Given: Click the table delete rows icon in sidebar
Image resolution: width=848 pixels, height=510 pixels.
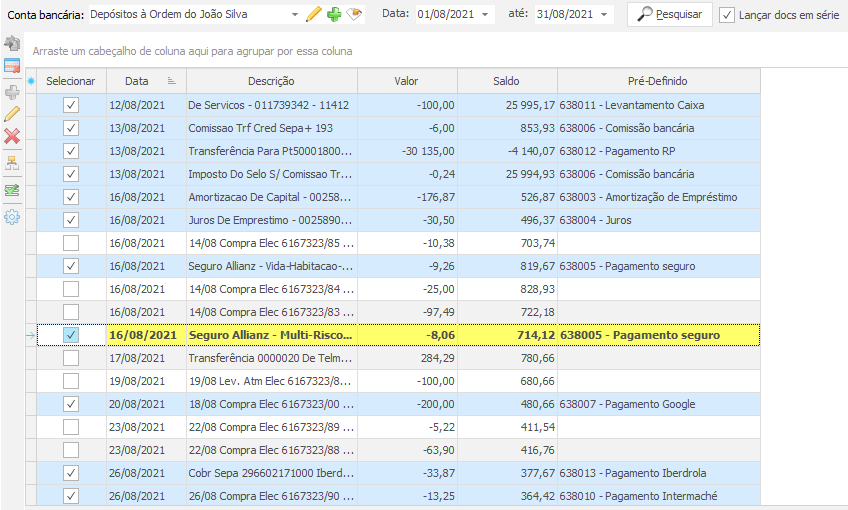Looking at the screenshot, I should pos(12,66).
